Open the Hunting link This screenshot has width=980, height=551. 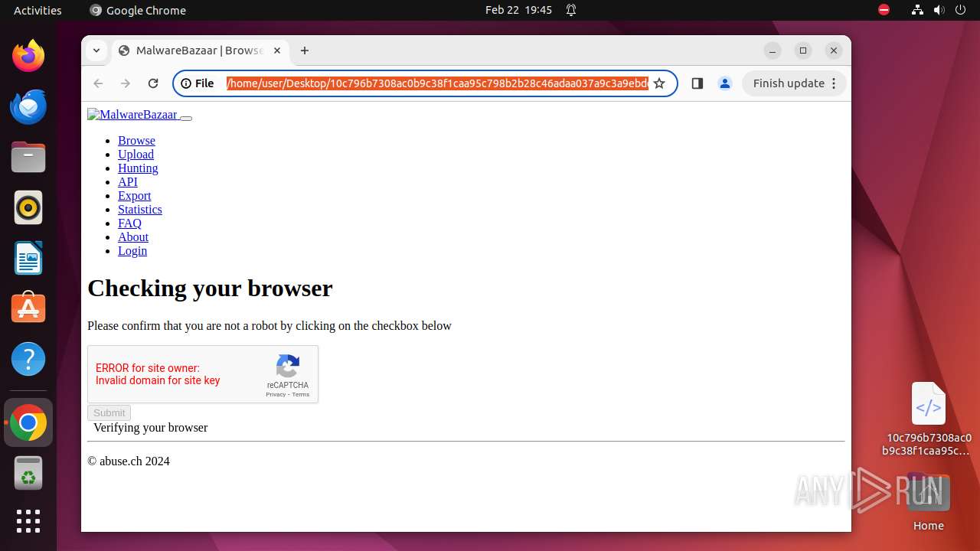pyautogui.click(x=138, y=168)
